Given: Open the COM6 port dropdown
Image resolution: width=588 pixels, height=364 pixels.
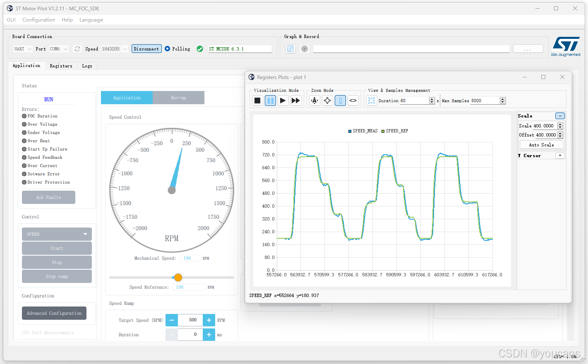Looking at the screenshot, I should 58,49.
